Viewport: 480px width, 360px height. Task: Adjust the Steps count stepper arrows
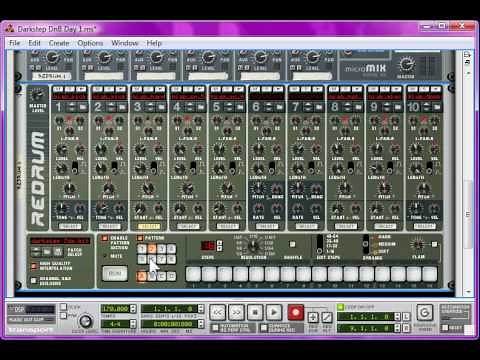[x=220, y=246]
